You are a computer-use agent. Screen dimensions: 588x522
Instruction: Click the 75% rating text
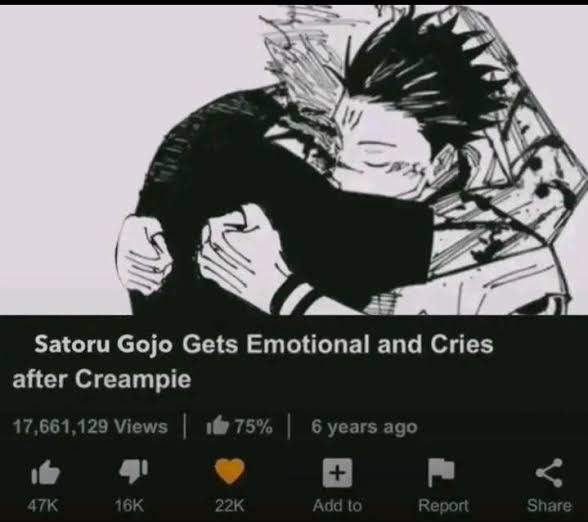pos(254,426)
